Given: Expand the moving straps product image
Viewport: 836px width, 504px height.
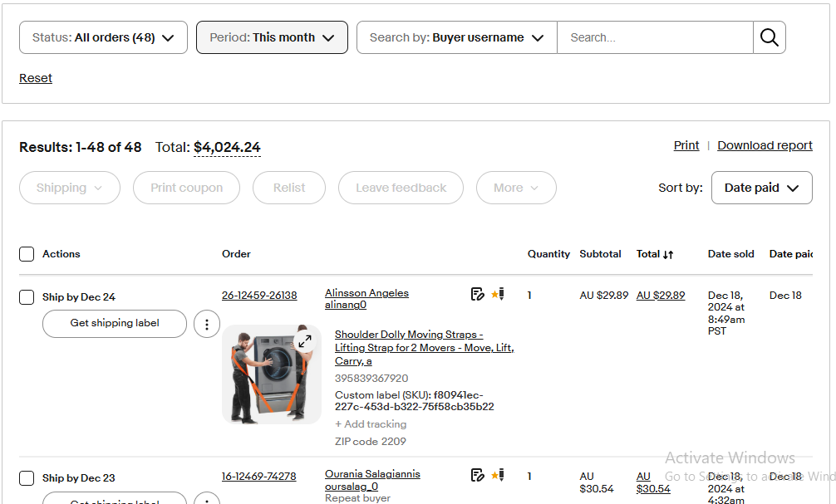Looking at the screenshot, I should click(x=305, y=340).
